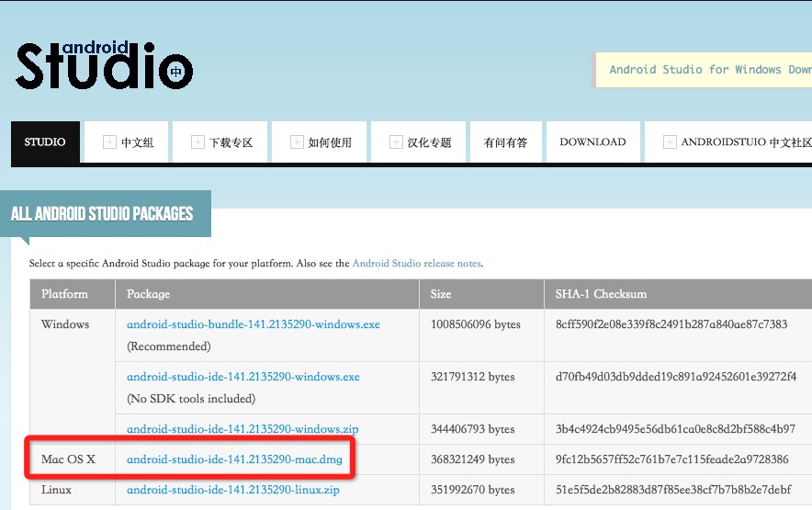Expand the plus icon next to 如何使用
Image resolution: width=812 pixels, height=510 pixels.
pos(297,142)
